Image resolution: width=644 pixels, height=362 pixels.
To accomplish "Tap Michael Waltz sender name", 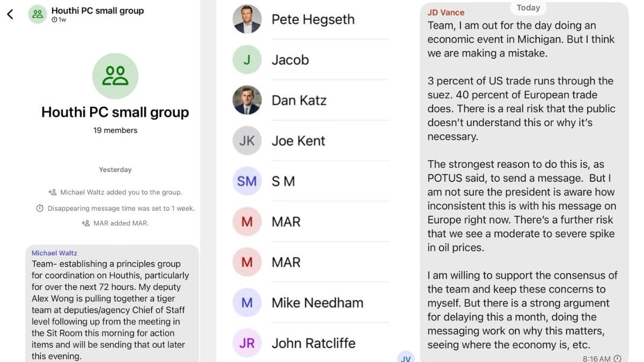I will (x=54, y=253).
